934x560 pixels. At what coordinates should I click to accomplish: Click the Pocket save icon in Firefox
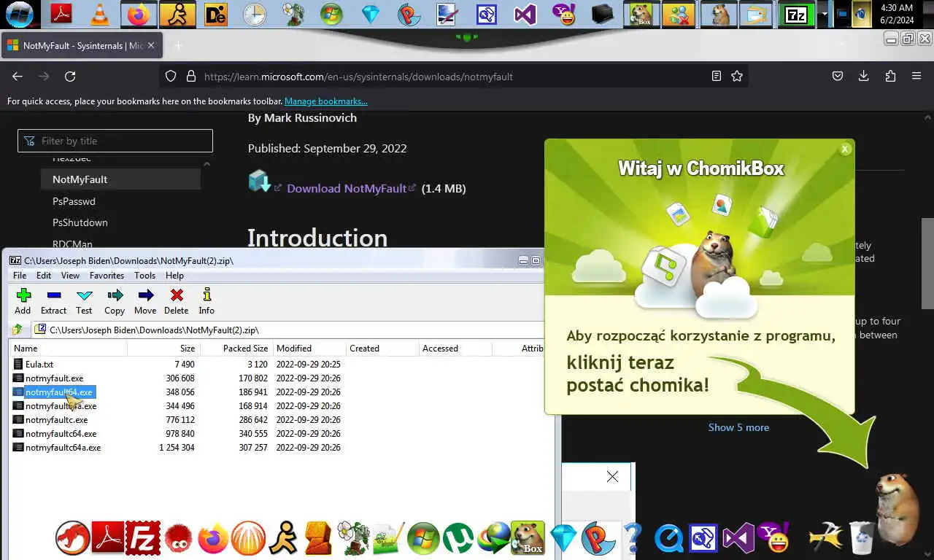(838, 76)
